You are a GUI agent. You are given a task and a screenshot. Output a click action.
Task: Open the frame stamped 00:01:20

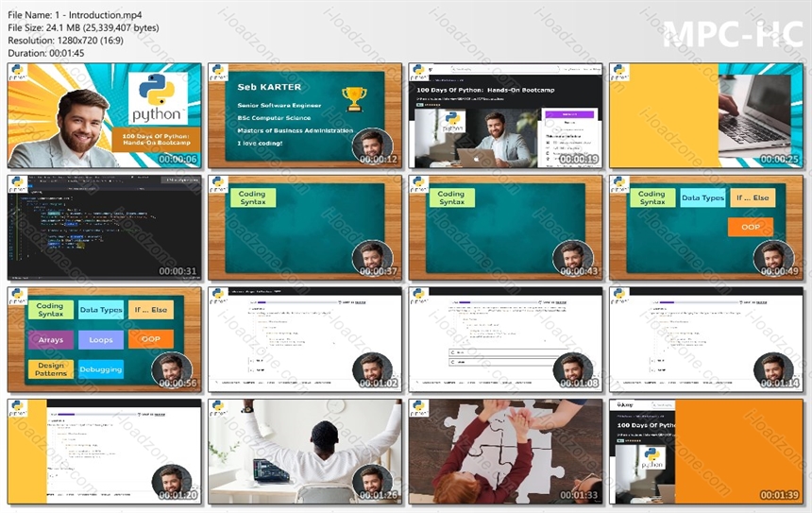(104, 452)
